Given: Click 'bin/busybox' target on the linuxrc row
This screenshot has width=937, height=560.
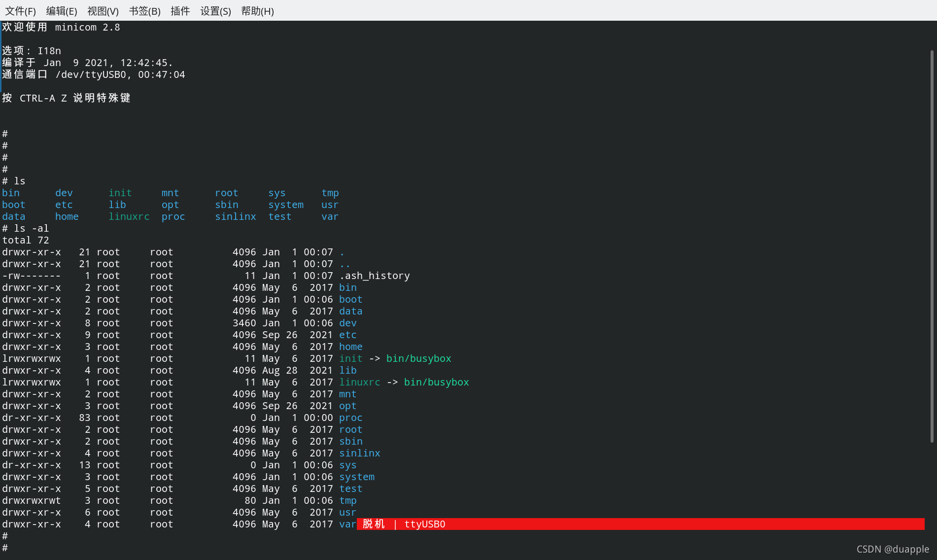Looking at the screenshot, I should tap(437, 382).
